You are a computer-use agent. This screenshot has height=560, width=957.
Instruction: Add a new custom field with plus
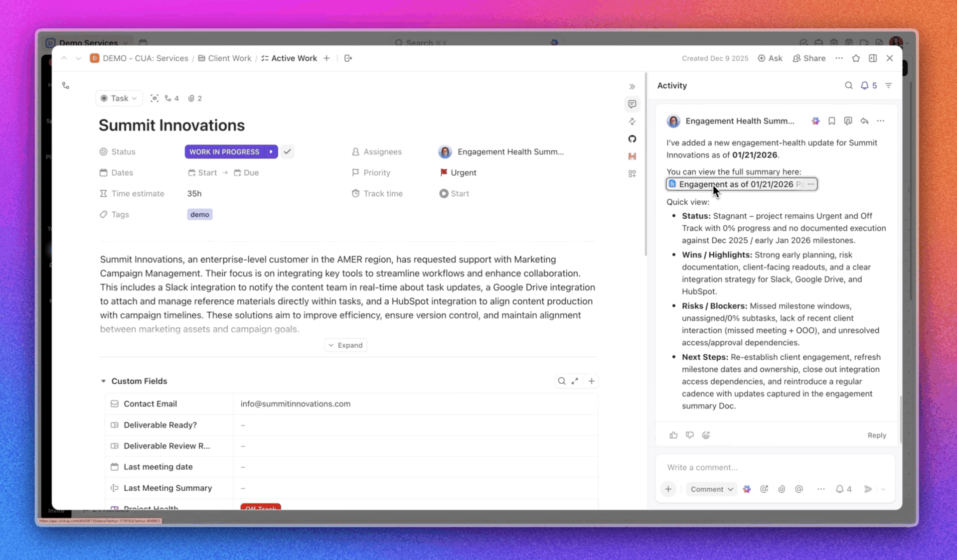[591, 381]
